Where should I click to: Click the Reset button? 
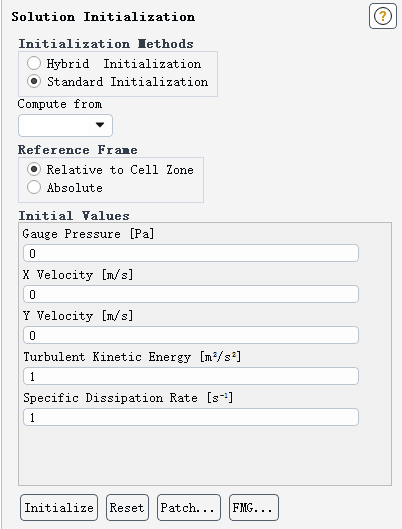tap(127, 508)
